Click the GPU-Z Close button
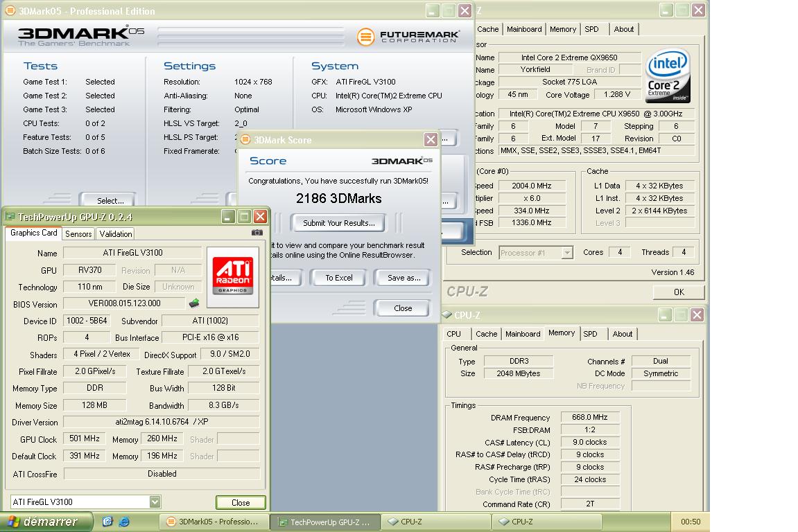Viewport: 798px width, 532px height. [240, 502]
